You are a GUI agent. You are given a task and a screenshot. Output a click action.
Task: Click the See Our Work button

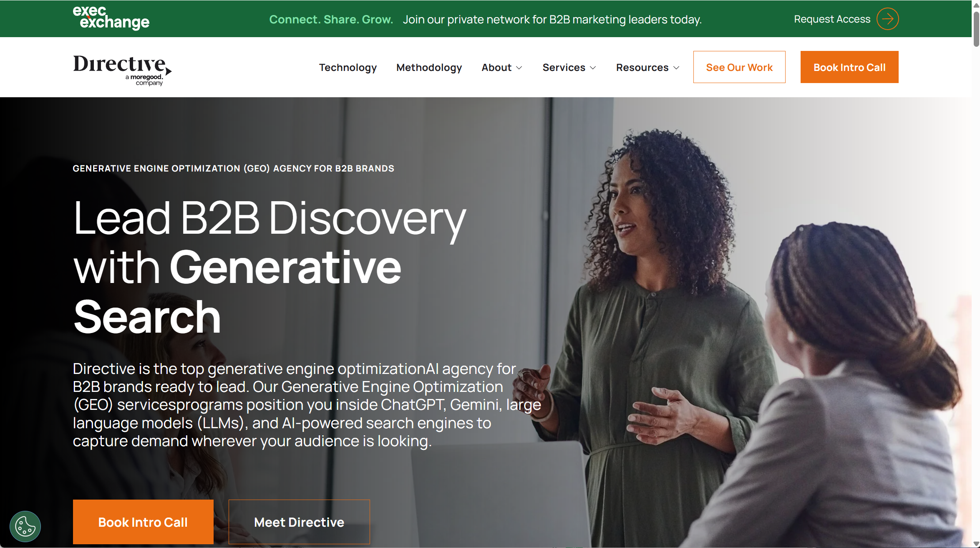739,67
